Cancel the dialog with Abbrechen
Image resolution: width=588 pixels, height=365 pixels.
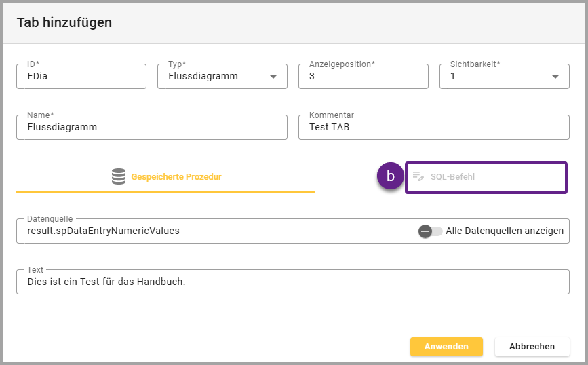[532, 346]
